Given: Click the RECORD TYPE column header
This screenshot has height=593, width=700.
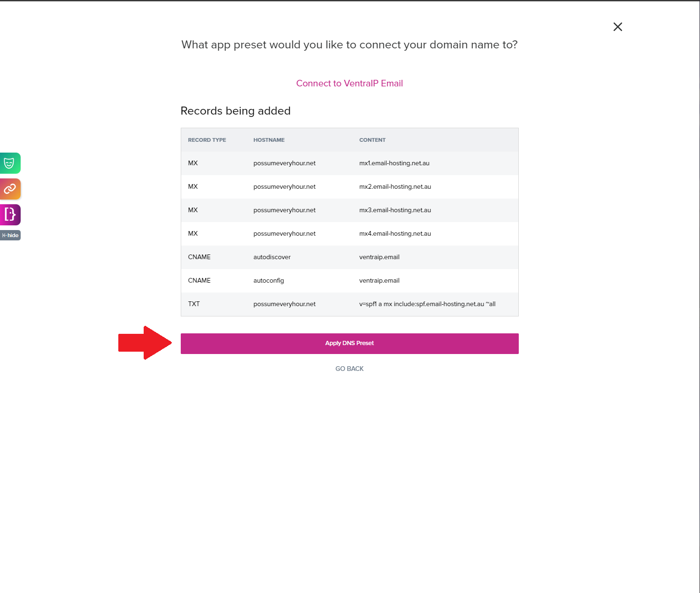Looking at the screenshot, I should 207,140.
